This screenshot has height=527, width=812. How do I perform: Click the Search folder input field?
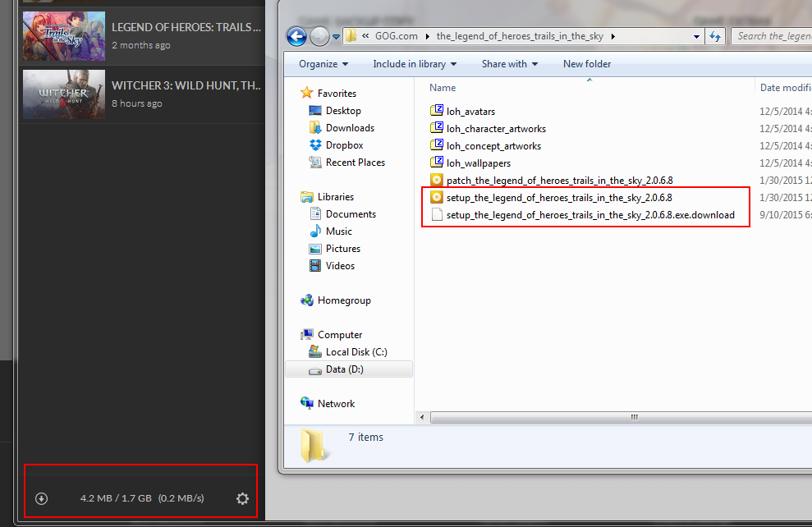[x=772, y=36]
